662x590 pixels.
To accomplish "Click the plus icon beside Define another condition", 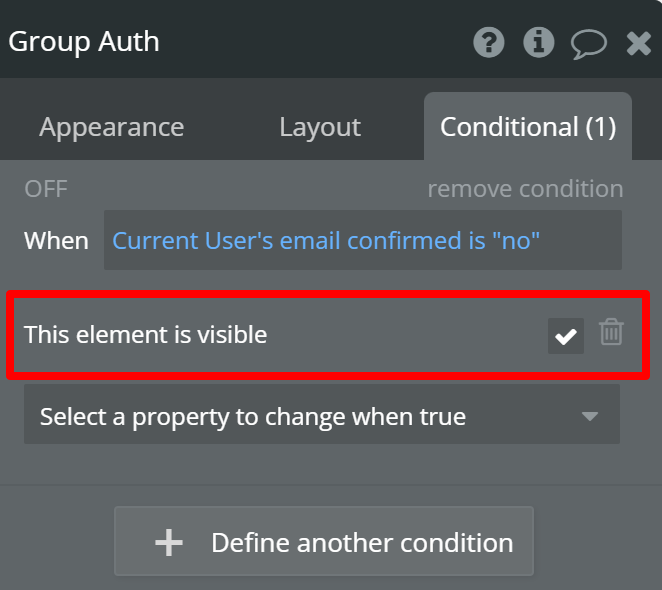I will (x=169, y=542).
